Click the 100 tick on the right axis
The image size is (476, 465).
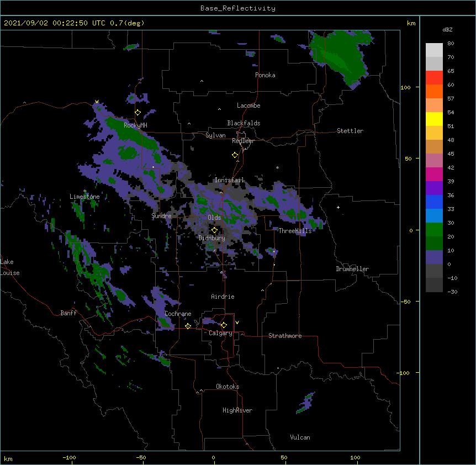(405, 87)
